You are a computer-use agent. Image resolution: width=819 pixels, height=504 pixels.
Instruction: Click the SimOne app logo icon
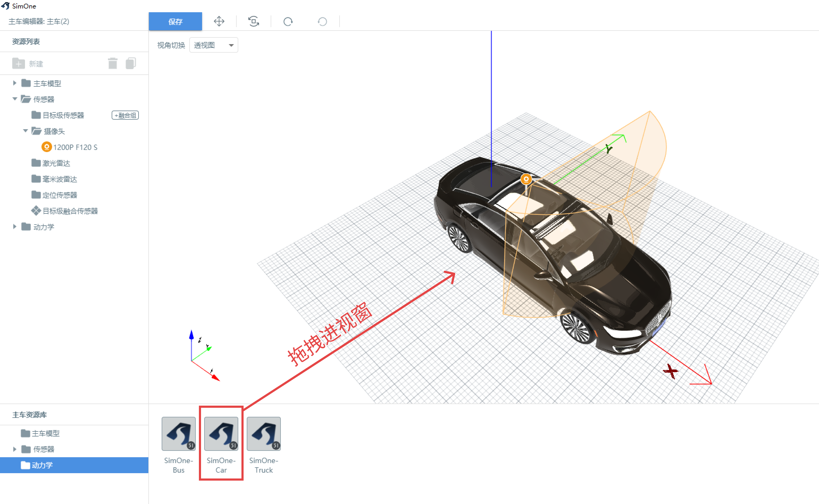pyautogui.click(x=6, y=6)
